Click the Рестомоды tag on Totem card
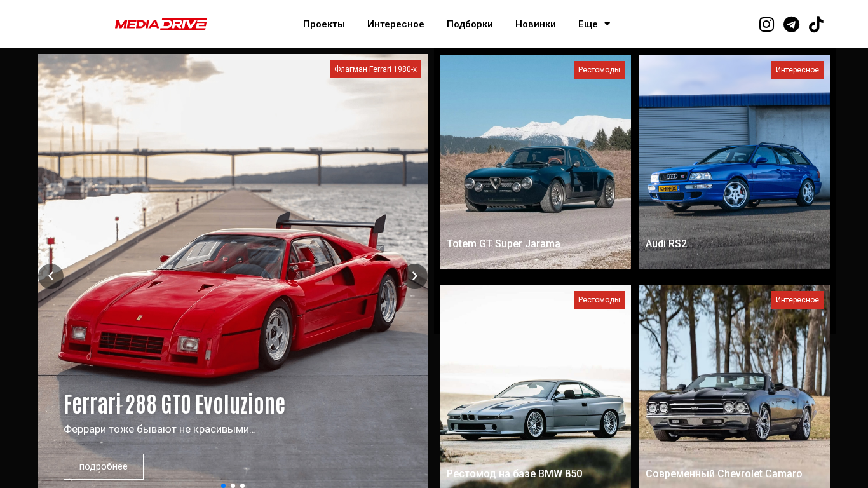 599,70
